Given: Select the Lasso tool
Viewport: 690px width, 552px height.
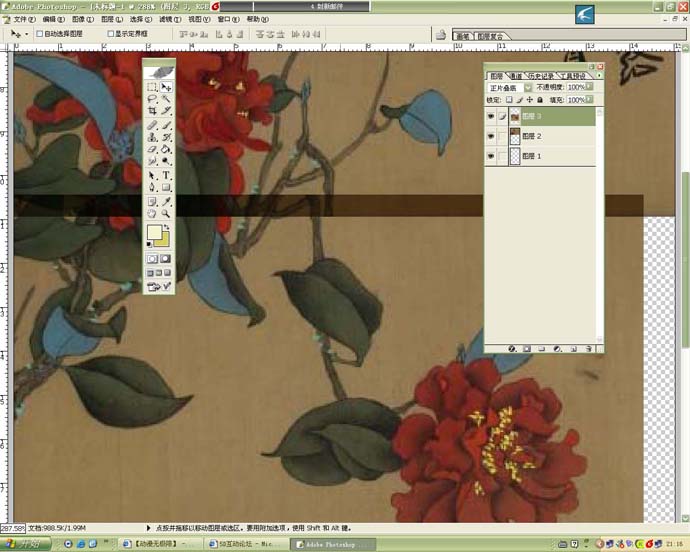Looking at the screenshot, I should coord(152,99).
